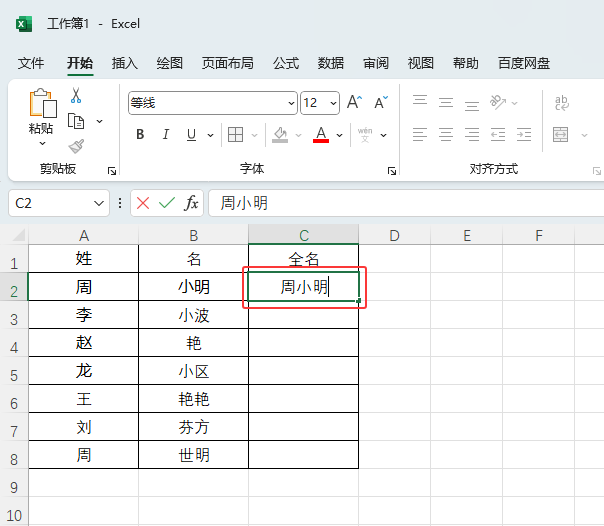Open the 文件 menu
The image size is (604, 526).
31,63
